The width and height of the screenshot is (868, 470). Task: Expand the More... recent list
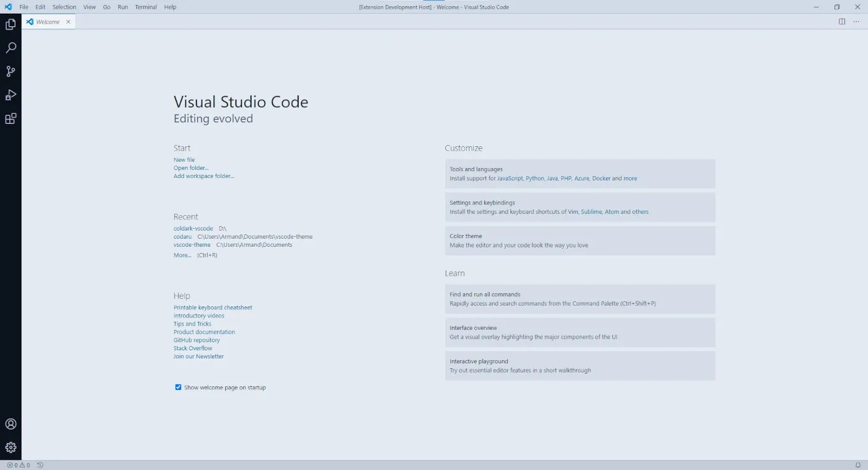[x=182, y=255]
